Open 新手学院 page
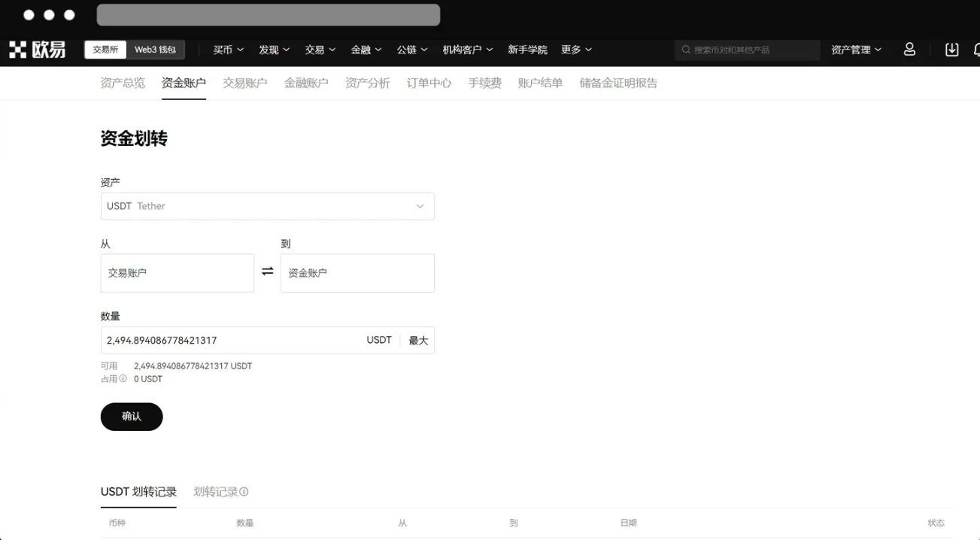This screenshot has height=540, width=980. pos(527,50)
